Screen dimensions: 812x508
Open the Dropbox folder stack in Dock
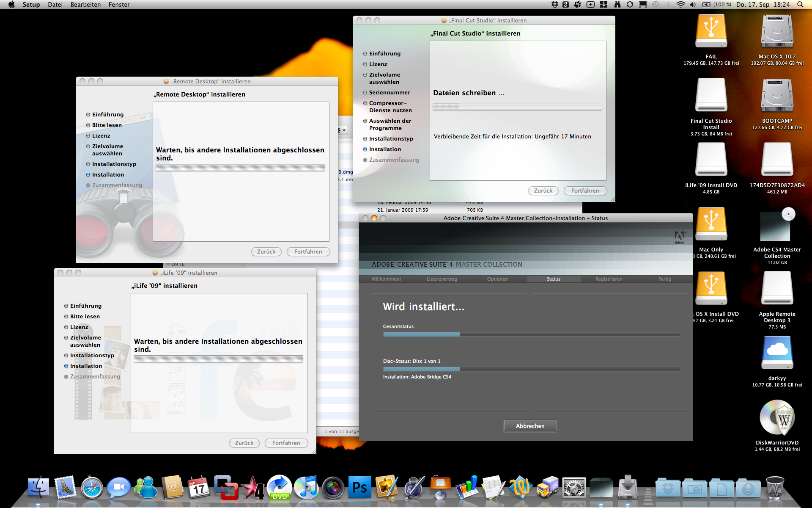coord(668,488)
